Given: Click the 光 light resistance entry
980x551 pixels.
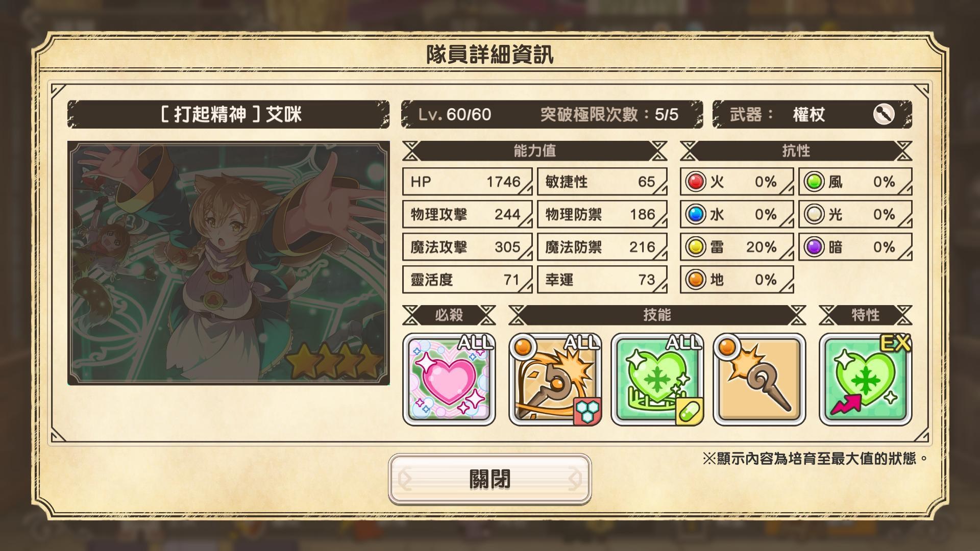Looking at the screenshot, I should 855,214.
